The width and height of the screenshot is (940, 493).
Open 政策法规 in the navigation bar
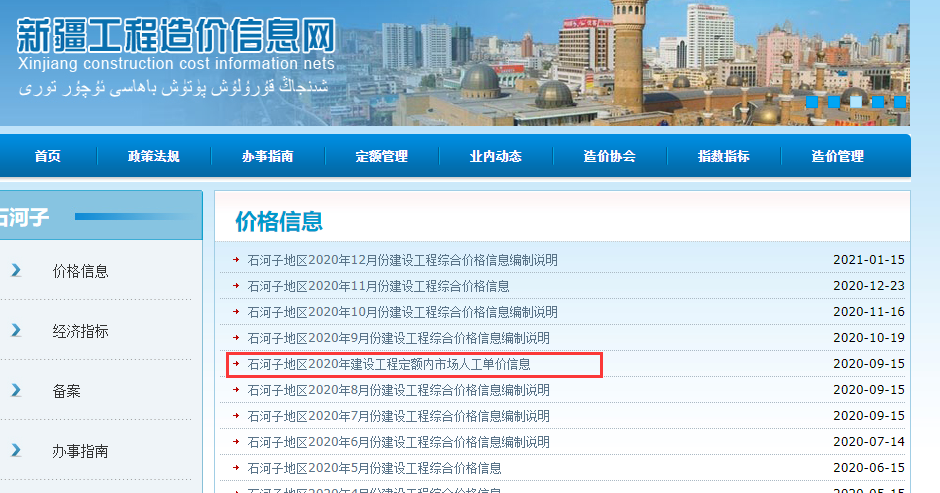(153, 157)
